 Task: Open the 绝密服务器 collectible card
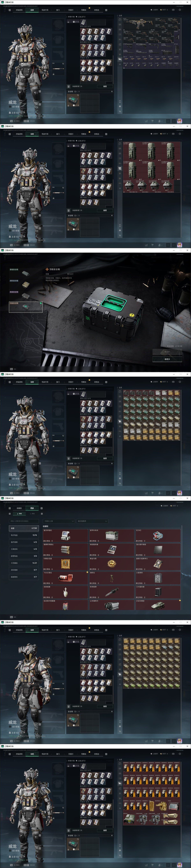(112, 550)
